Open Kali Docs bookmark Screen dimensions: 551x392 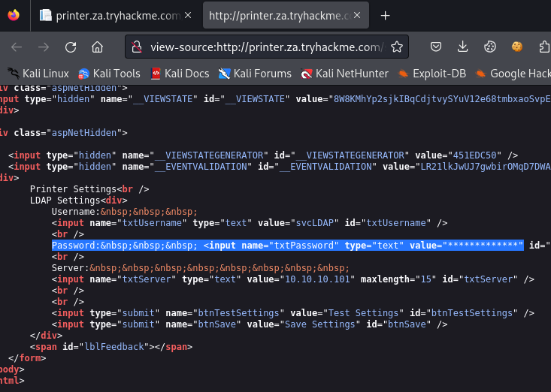(x=180, y=74)
